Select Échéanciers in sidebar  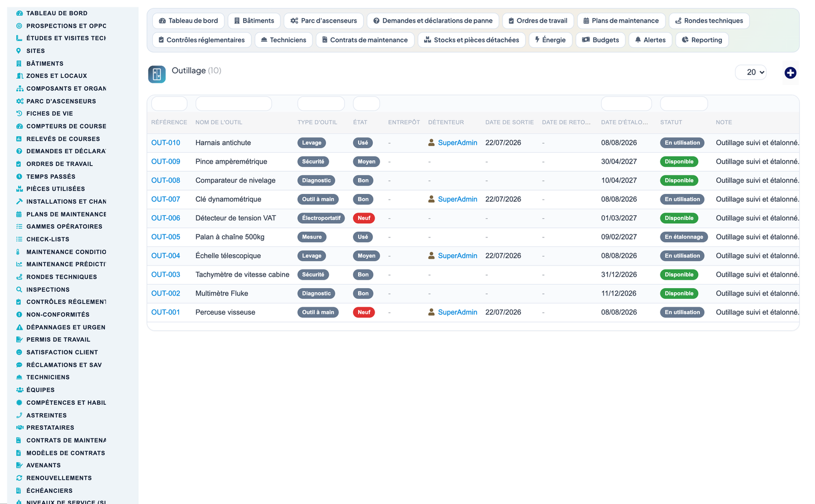50,490
